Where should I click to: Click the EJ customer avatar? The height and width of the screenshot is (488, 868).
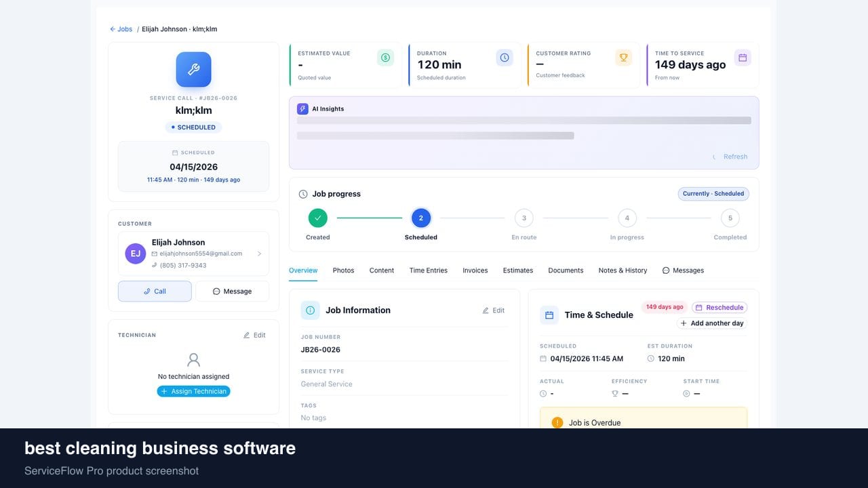coord(136,253)
